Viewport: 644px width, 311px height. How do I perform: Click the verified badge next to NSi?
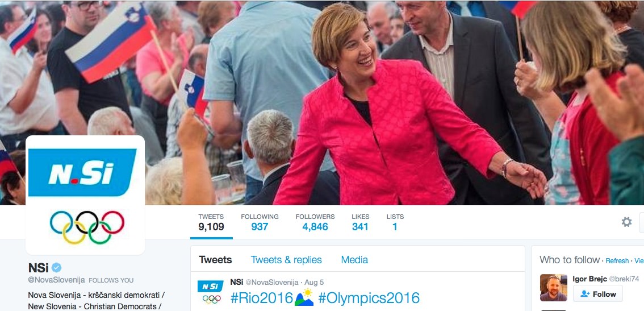tap(56, 268)
